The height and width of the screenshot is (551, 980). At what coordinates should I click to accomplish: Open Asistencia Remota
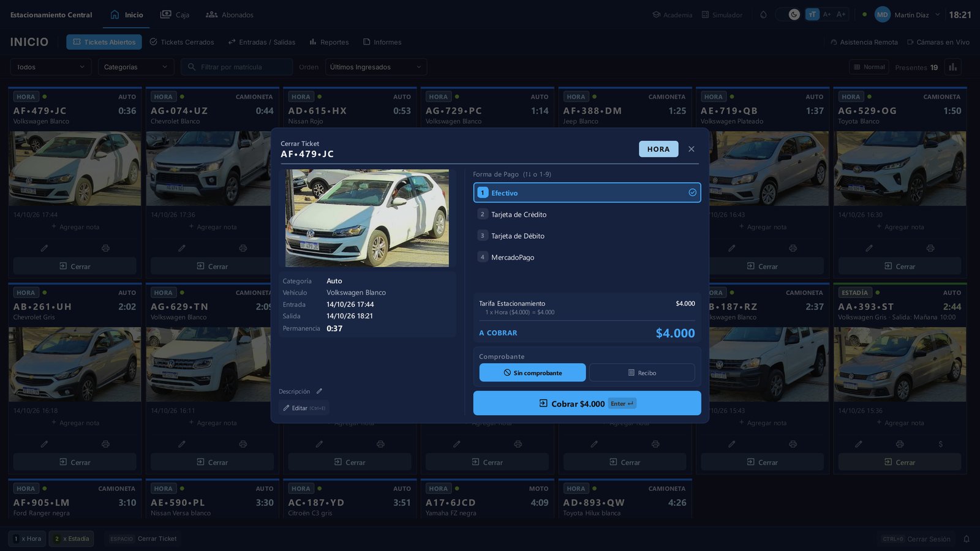click(864, 42)
